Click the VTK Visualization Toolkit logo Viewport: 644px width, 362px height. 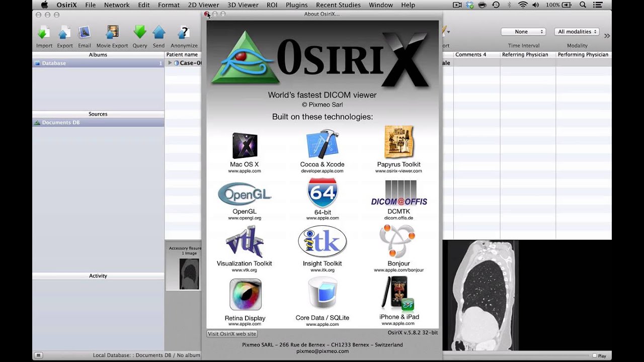tap(245, 242)
